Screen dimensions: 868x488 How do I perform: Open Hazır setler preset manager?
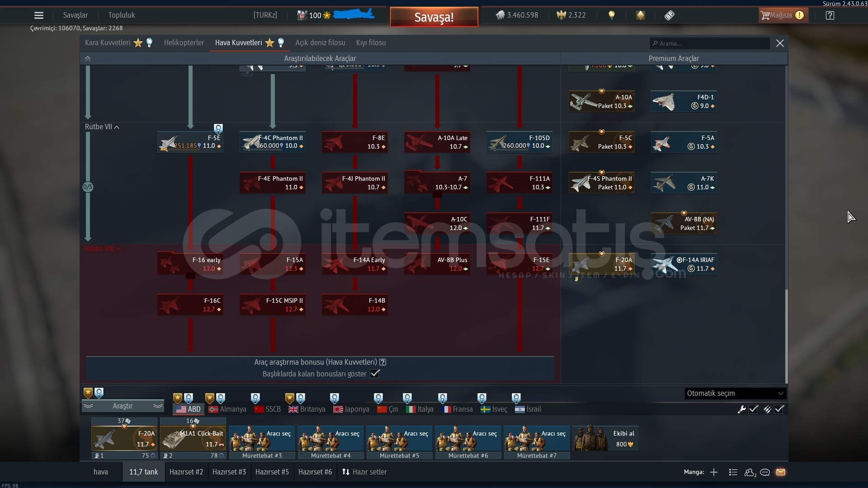(364, 472)
